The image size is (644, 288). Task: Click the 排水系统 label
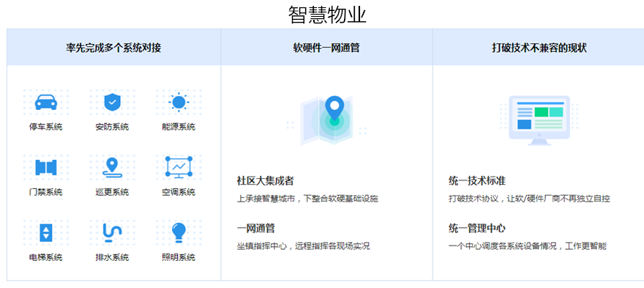112,257
